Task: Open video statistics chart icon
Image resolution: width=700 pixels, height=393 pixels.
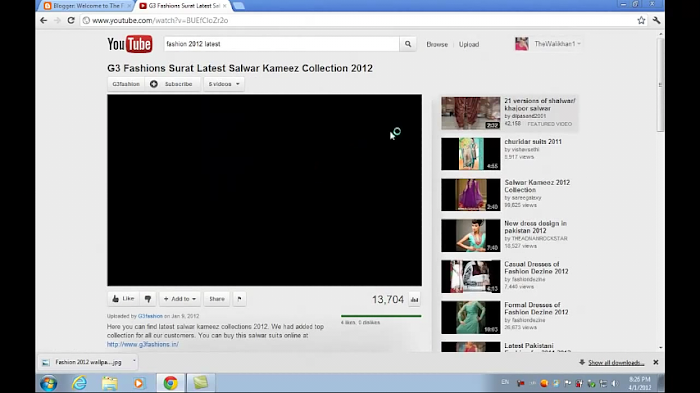Action: click(x=414, y=299)
